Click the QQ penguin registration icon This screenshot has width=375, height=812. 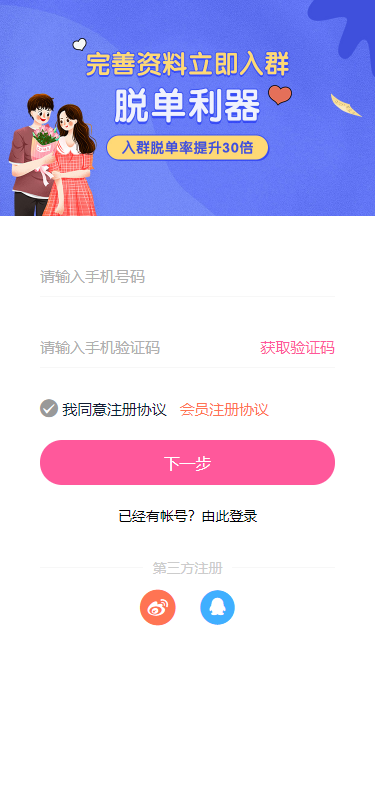[x=218, y=607]
